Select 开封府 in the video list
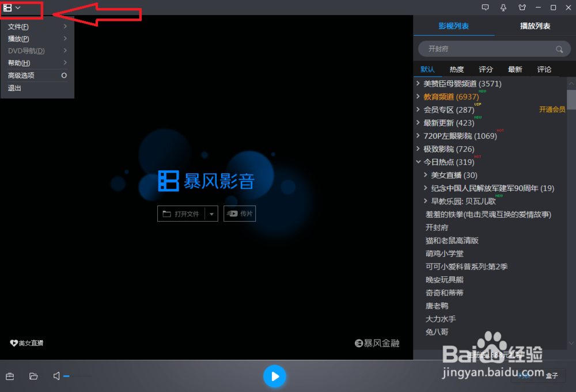Viewport: 576px width, 392px height. pyautogui.click(x=437, y=227)
